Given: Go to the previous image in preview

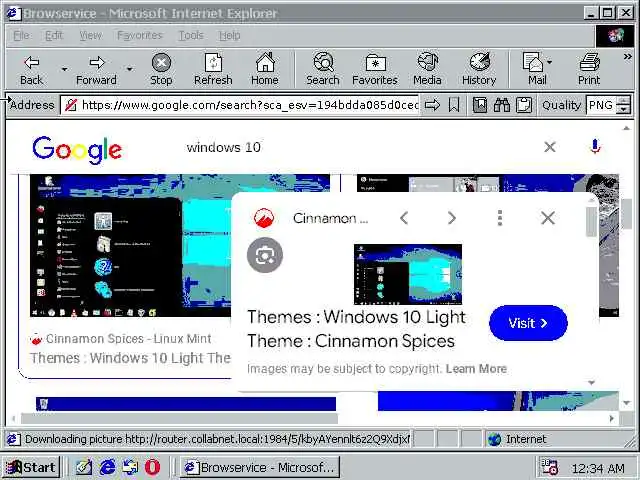Looking at the screenshot, I should (x=404, y=218).
